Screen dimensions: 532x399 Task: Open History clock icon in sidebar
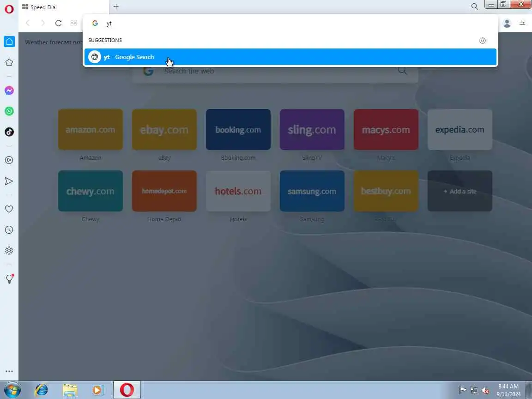tap(9, 230)
